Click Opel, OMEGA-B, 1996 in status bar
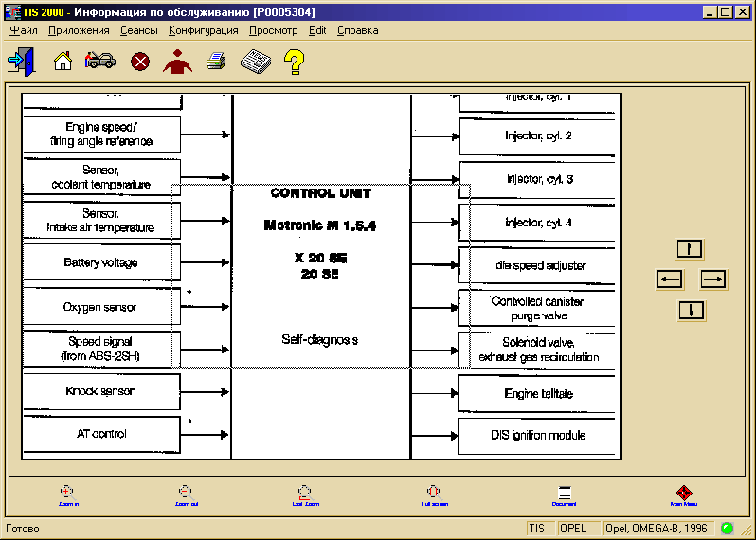Image resolution: width=756 pixels, height=540 pixels. [x=657, y=529]
